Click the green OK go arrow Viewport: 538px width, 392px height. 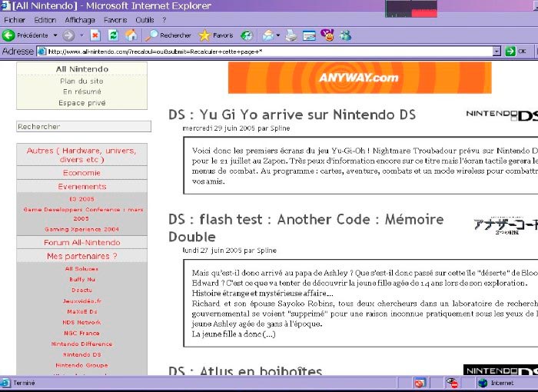[510, 51]
